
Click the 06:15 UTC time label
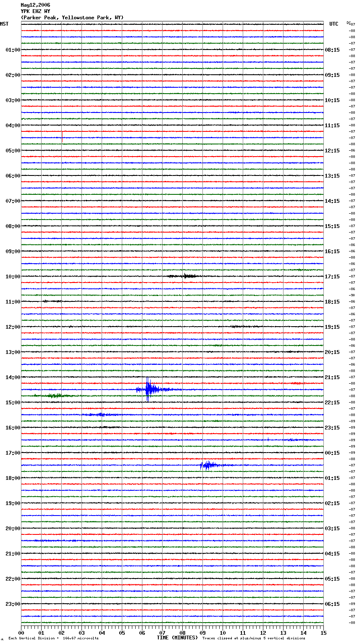[332, 604]
